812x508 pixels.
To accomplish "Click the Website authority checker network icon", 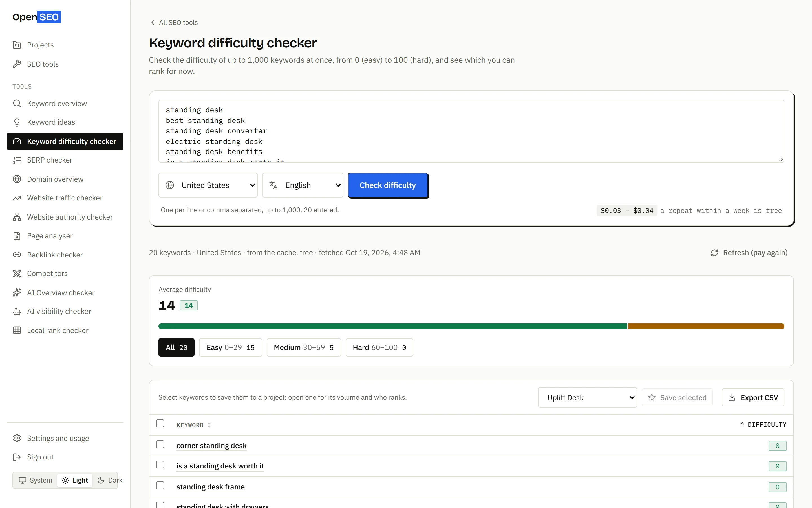I will click(17, 217).
